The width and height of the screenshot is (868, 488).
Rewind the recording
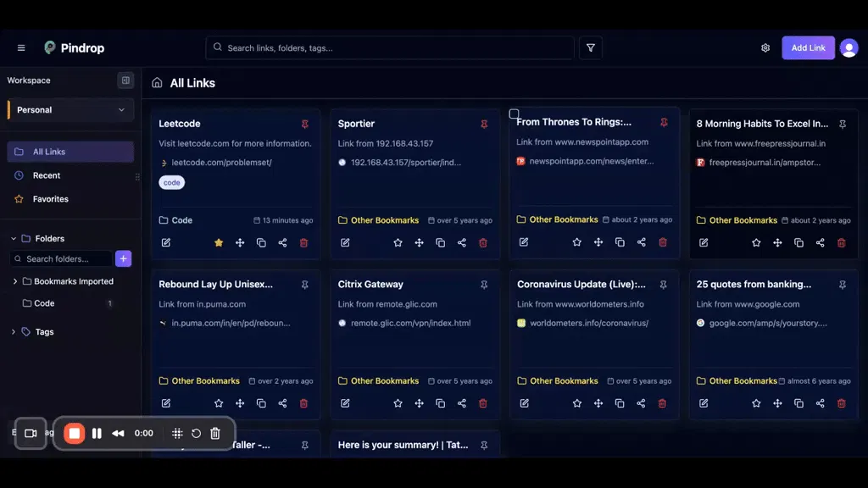(x=118, y=433)
